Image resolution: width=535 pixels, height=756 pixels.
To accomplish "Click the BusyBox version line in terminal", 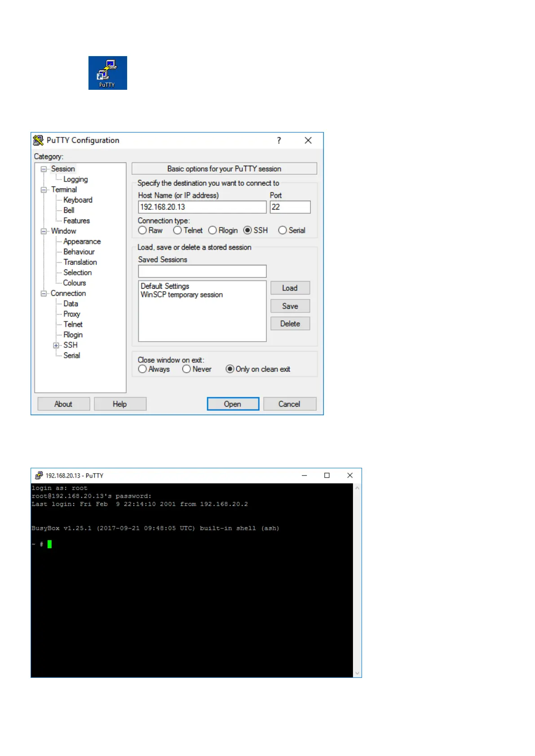I will point(155,528).
